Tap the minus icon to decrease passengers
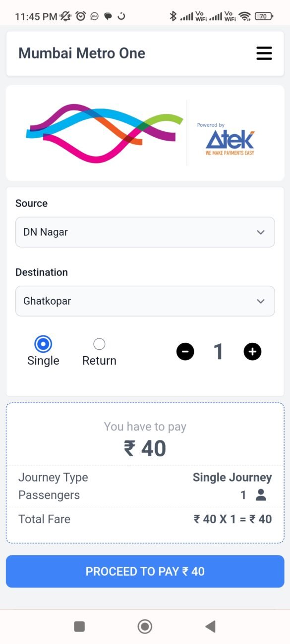Image resolution: width=290 pixels, height=644 pixels. coord(185,351)
